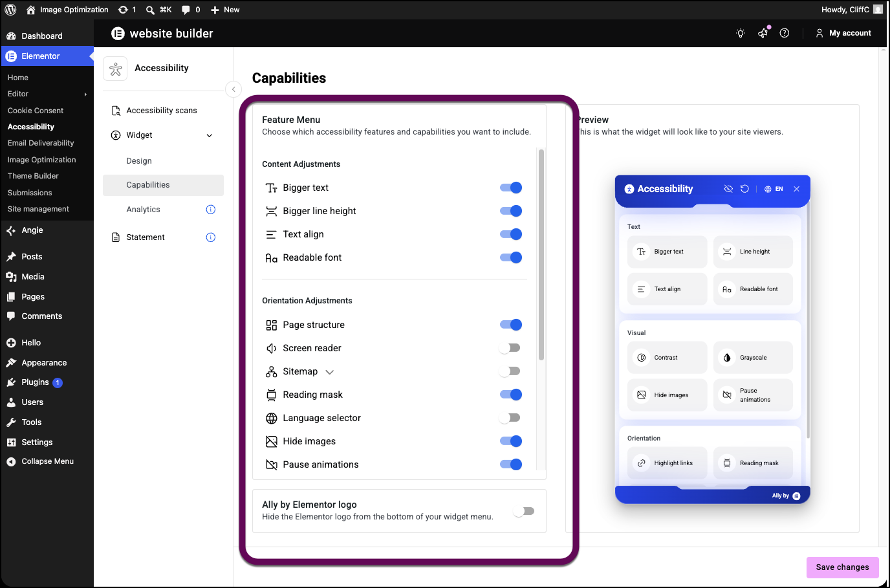Select the Hide images card in preview

coord(667,395)
